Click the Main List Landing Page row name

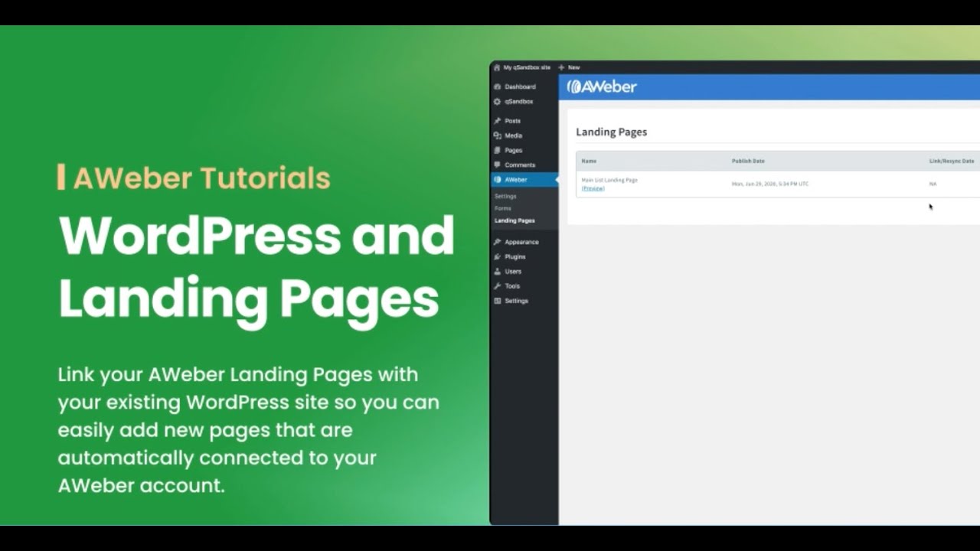(609, 180)
